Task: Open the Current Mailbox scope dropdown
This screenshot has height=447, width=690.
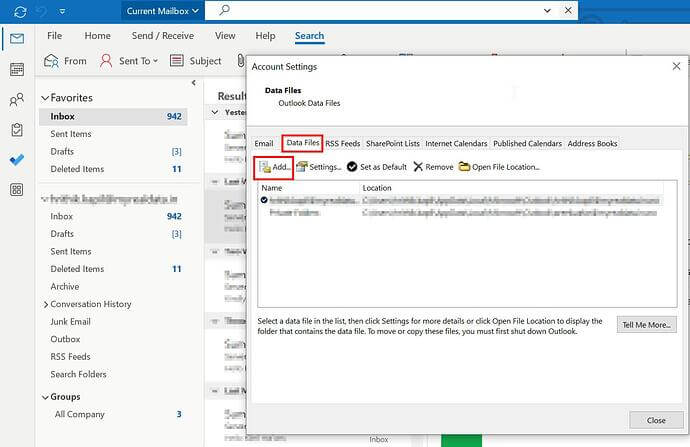Action: [x=162, y=10]
